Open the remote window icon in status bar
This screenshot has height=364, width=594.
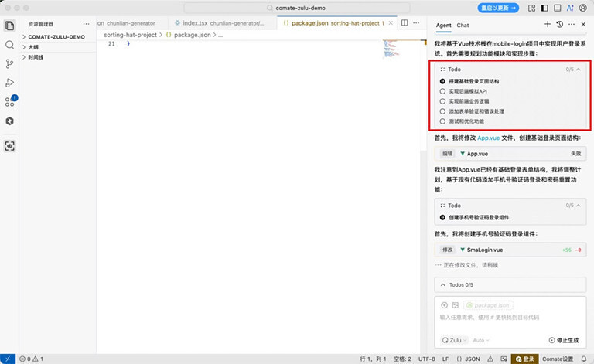(8, 359)
